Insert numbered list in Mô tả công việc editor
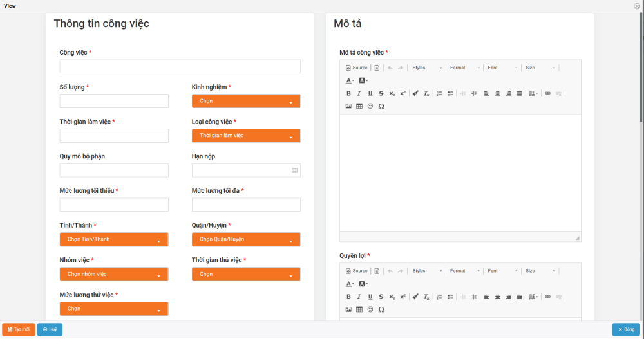Screen dimensions: 644x339 tap(439, 93)
